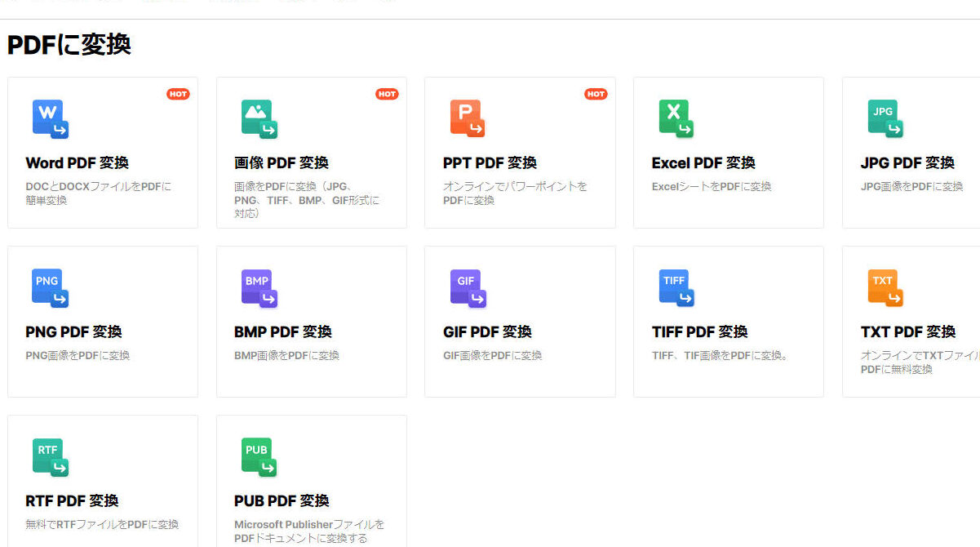
Task: Click the HOT badge on PPT card
Action: pos(596,94)
